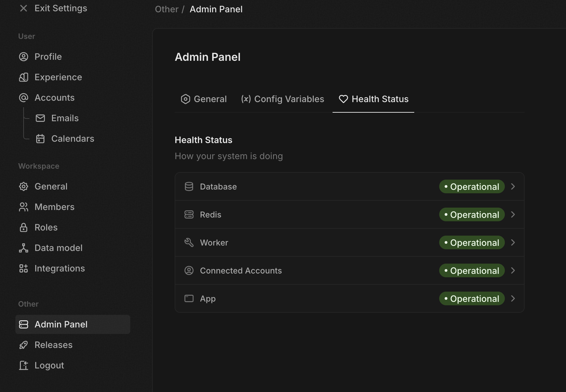Click the Exit Settings X icon

pyautogui.click(x=24, y=8)
